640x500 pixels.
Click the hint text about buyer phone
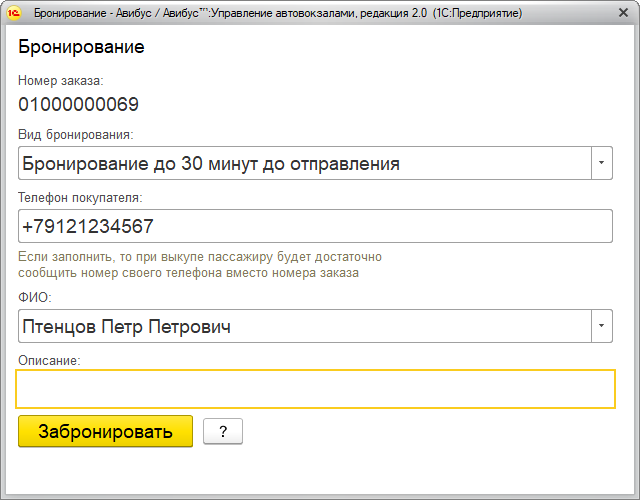pyautogui.click(x=200, y=265)
